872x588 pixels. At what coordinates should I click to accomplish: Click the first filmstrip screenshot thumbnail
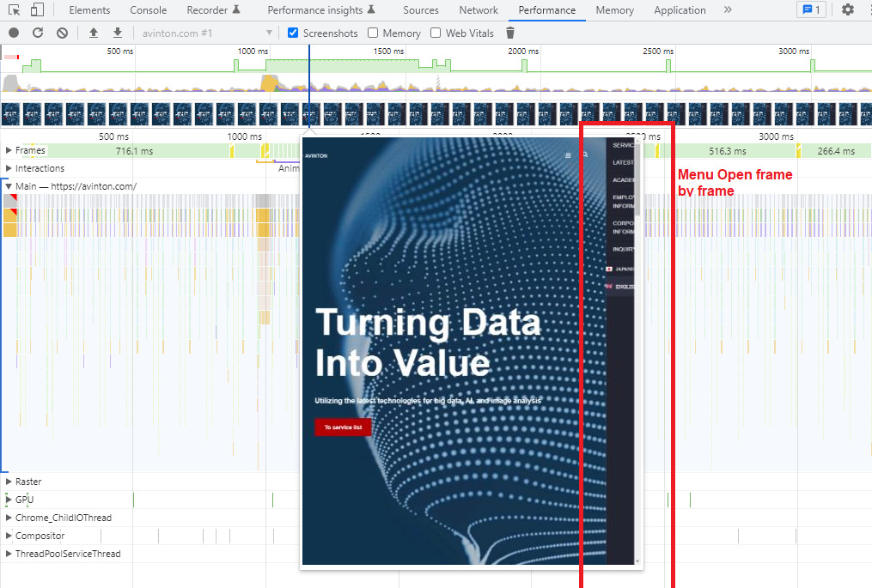(x=10, y=114)
